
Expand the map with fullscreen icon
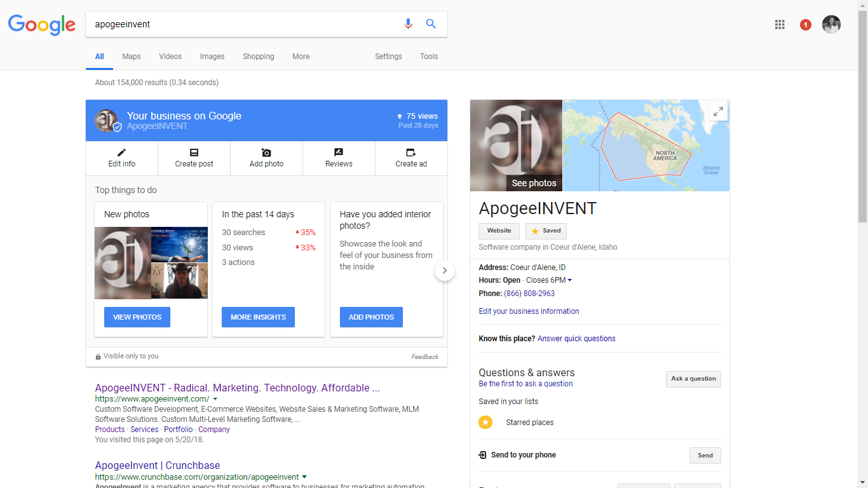pyautogui.click(x=718, y=112)
